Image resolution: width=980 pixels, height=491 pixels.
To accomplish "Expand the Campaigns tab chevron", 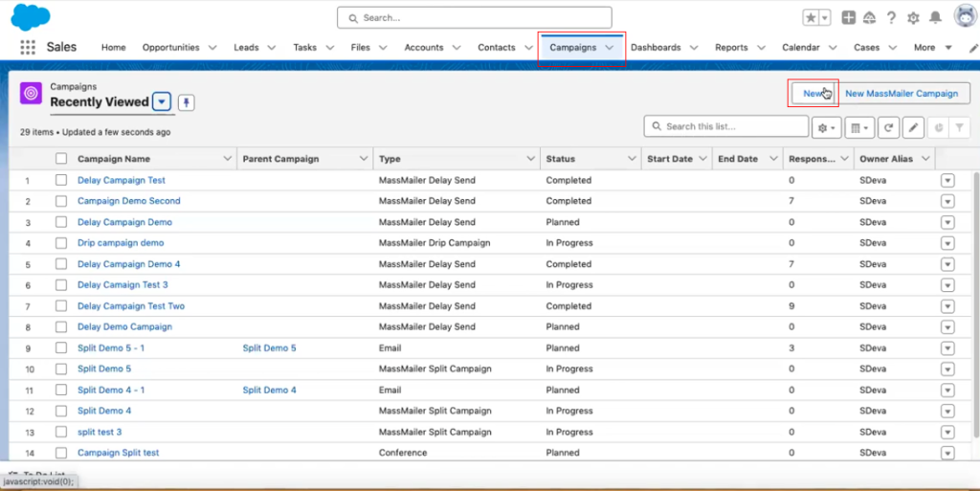I will [610, 48].
